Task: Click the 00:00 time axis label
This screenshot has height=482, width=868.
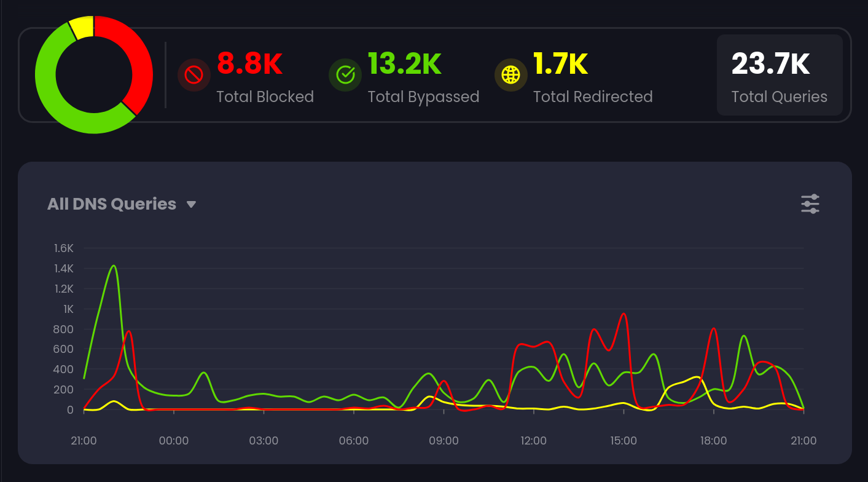Action: click(x=174, y=441)
